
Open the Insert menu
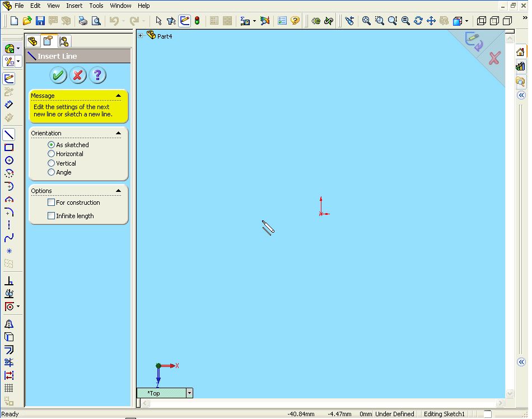74,6
